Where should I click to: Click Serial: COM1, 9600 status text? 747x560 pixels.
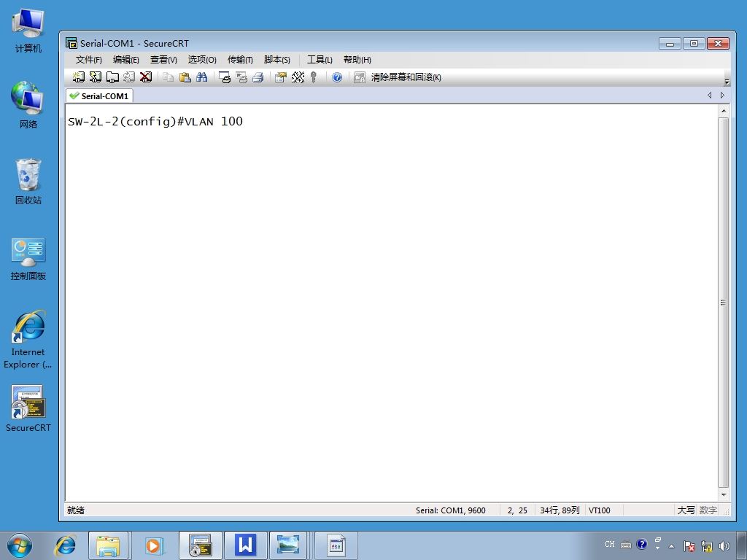pos(450,510)
